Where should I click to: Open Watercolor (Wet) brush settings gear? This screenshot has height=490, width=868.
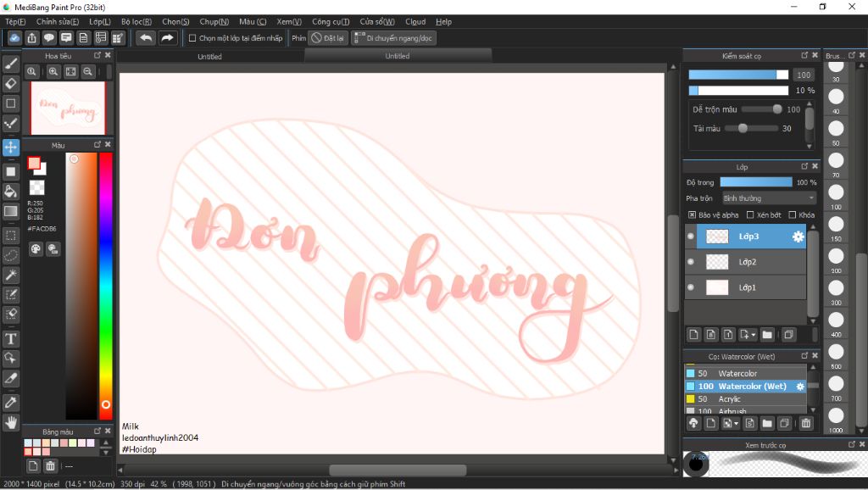(800, 387)
